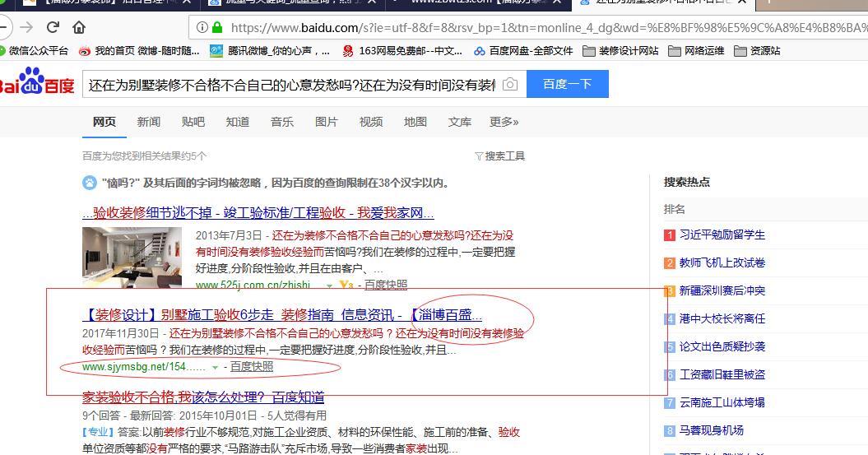The image size is (868, 455).
Task: Switch to the 贴吧 tab
Action: 193,122
